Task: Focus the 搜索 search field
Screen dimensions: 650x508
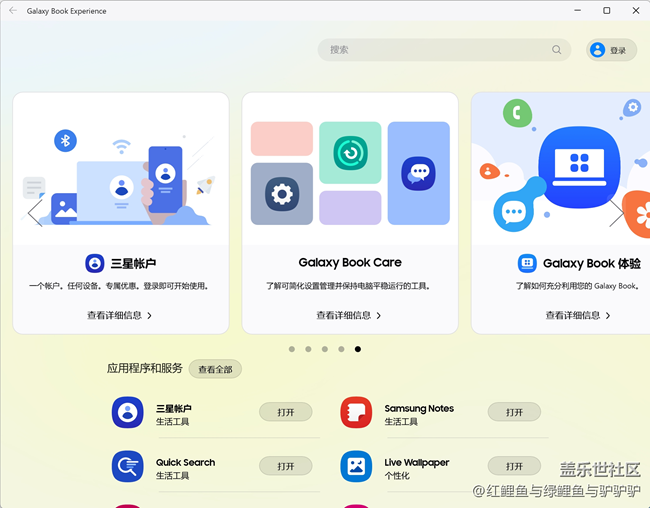Action: (444, 50)
